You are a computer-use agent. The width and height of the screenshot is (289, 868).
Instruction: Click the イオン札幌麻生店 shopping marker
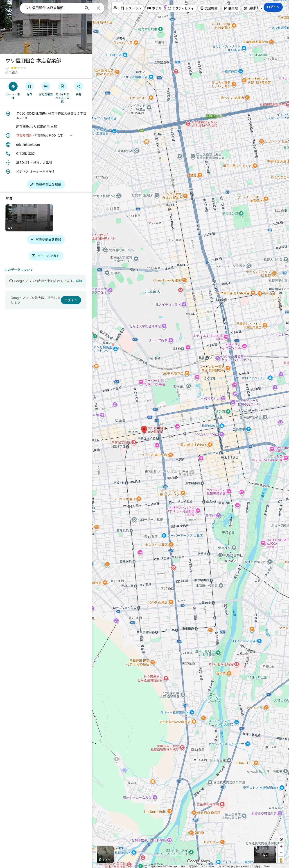(151, 77)
